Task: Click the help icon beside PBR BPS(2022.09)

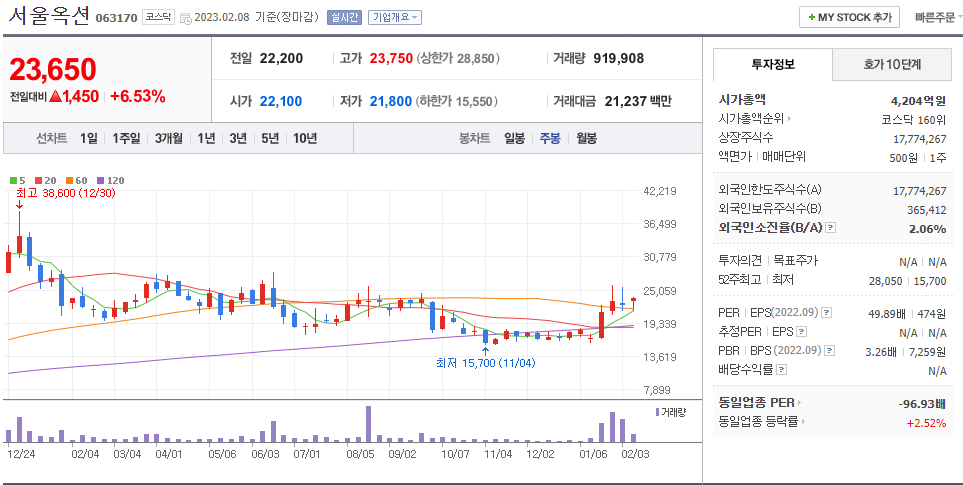Action: tap(830, 351)
